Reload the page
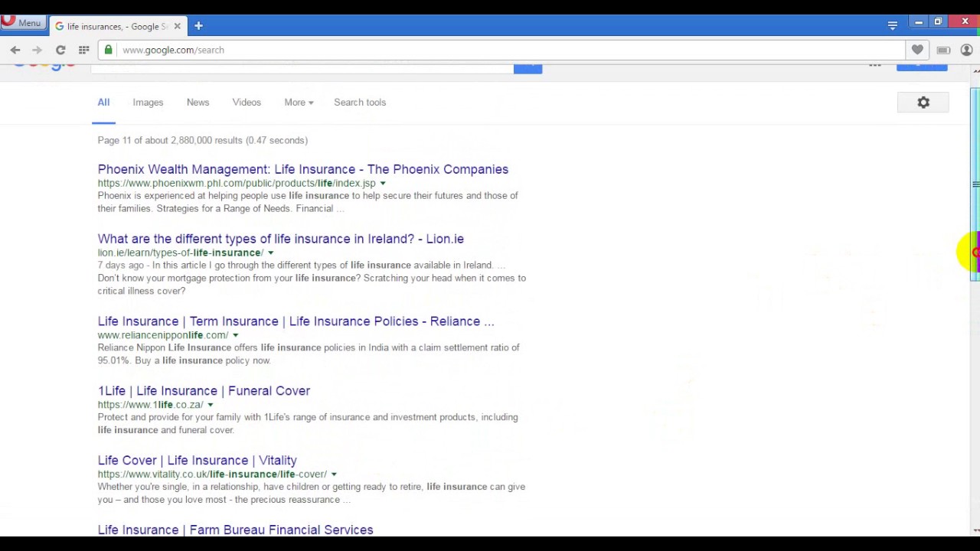This screenshot has height=551, width=980. 60,50
